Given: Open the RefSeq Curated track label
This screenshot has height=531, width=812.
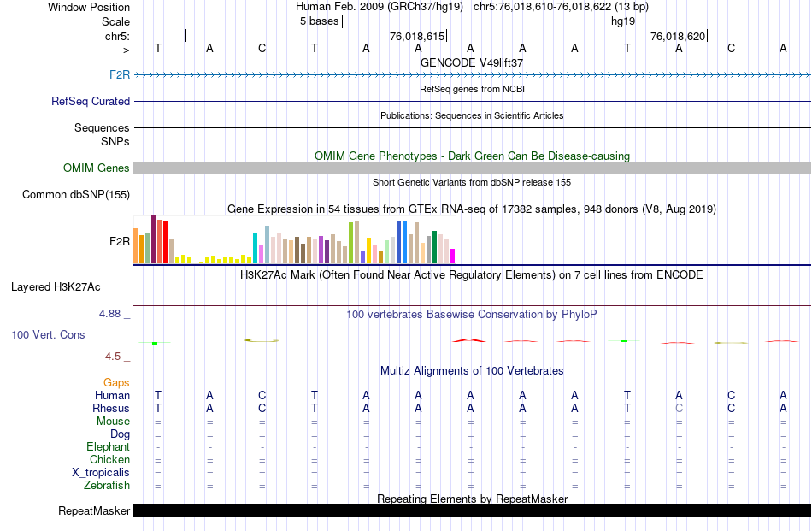Looking at the screenshot, I should pyautogui.click(x=91, y=101).
